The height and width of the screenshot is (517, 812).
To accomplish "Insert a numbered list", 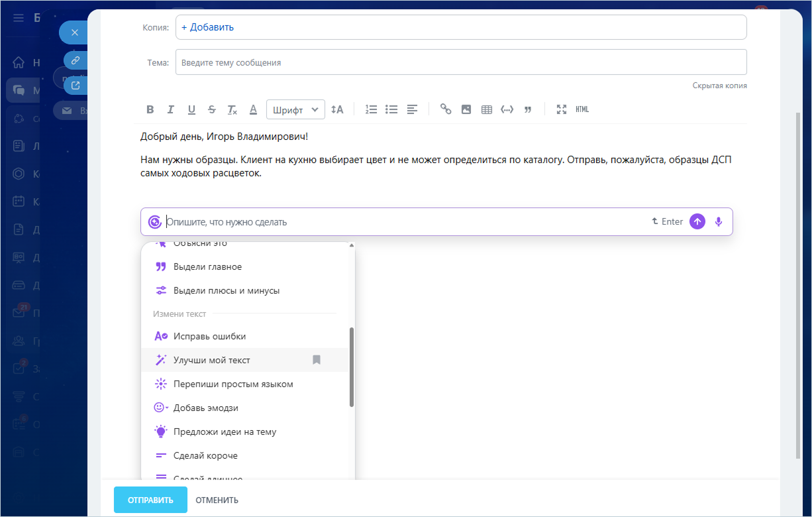I will (371, 109).
